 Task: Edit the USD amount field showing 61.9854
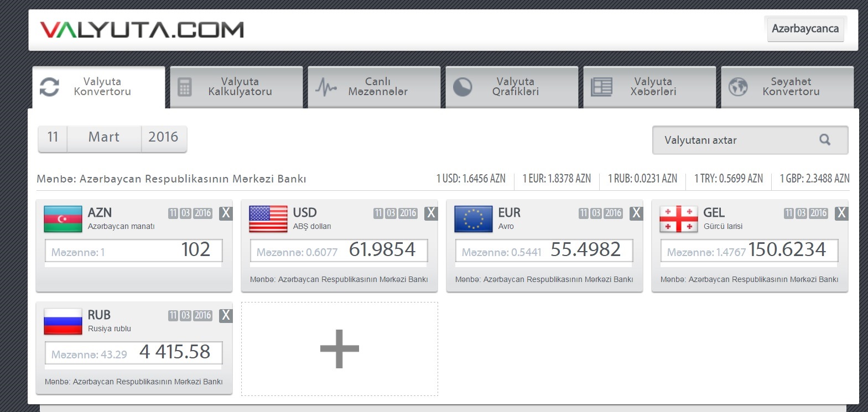point(339,251)
